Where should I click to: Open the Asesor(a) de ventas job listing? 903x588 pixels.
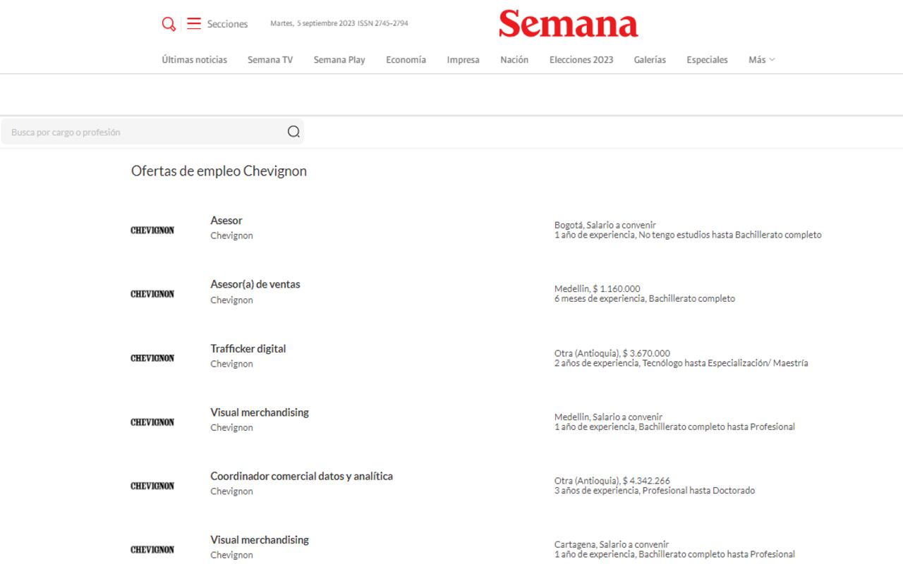(x=255, y=283)
